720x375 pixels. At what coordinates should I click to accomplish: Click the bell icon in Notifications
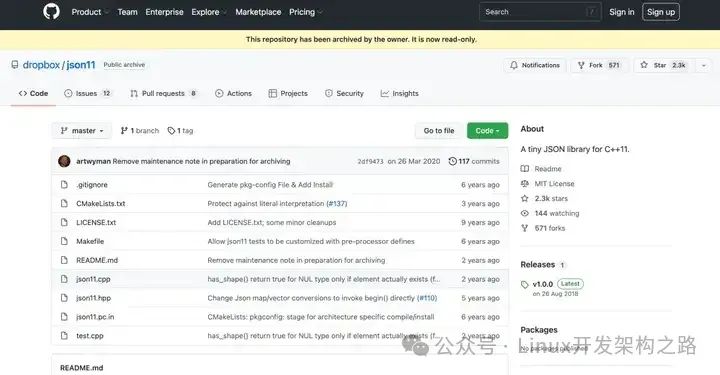pos(514,65)
